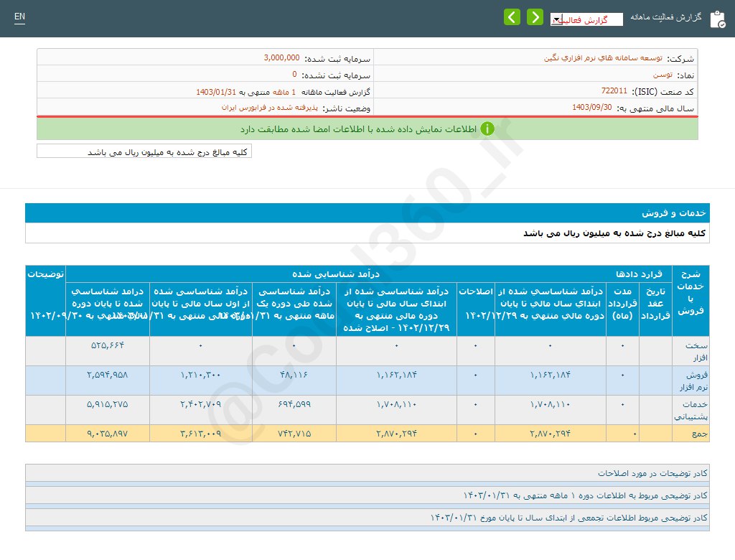Click the amounts-in-million-rial note field
735x560 pixels.
point(144,152)
